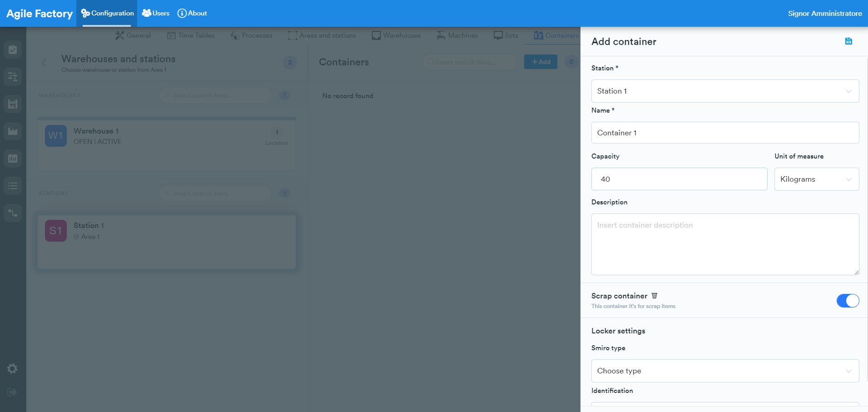Viewport: 868px width, 412px height.
Task: Switch to the Iiots tab
Action: [506, 35]
